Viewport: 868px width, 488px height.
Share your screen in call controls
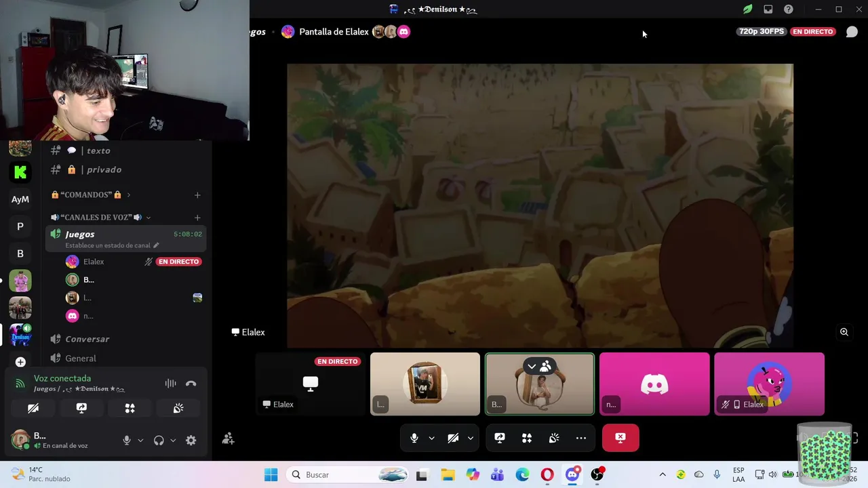pyautogui.click(x=500, y=438)
